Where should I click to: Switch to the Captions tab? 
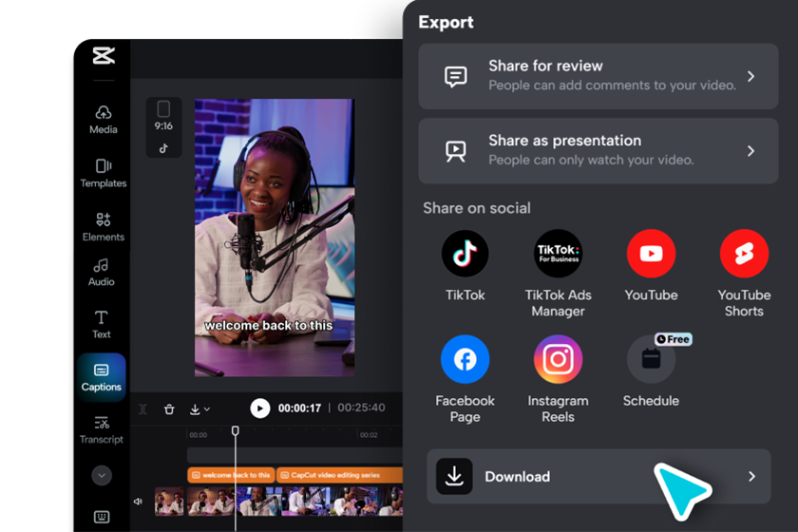coord(102,377)
